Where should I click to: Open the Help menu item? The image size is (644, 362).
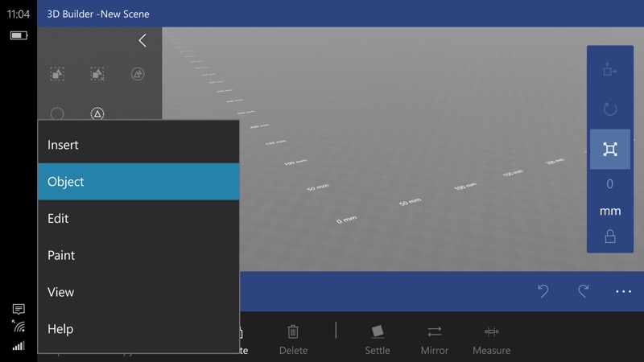point(138,329)
